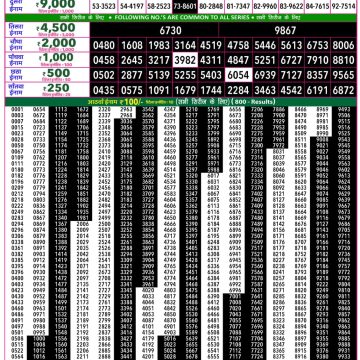Select number 2877 in 500 prize row
This screenshot has height=360, width=360.
coord(132,75)
